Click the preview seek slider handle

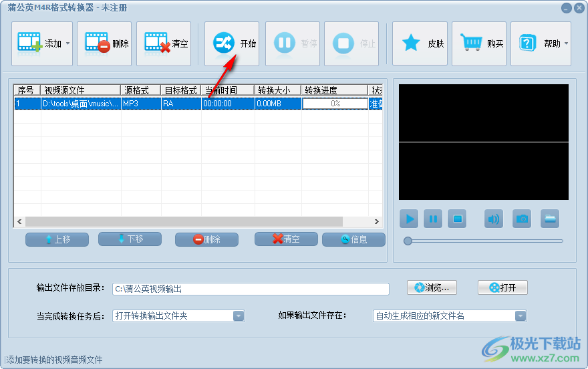(408, 241)
